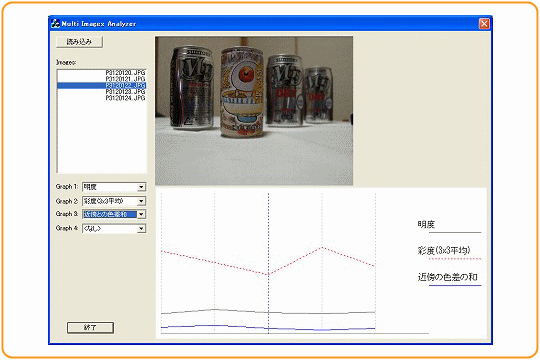
Task: Click the 読み込み load button
Action: tap(79, 42)
